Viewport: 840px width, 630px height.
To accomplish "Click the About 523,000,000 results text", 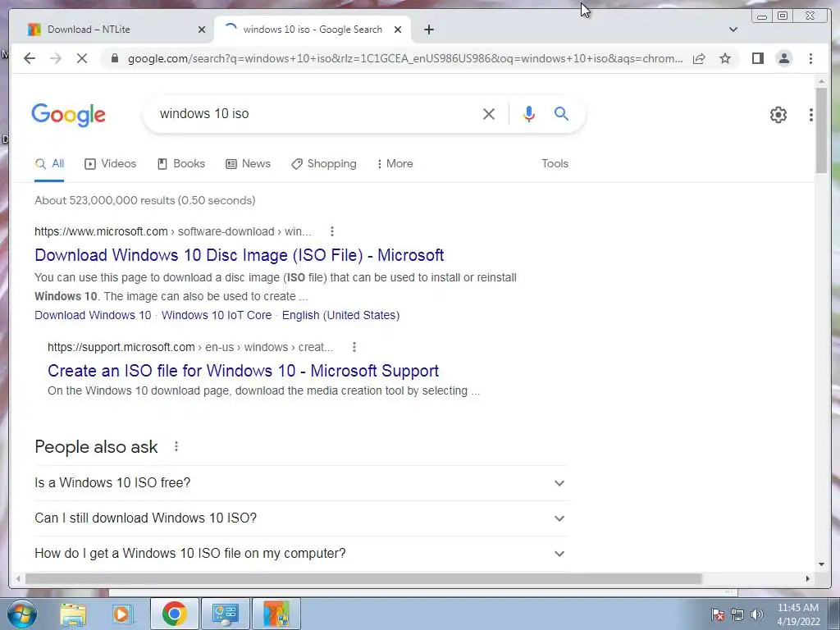I will (x=144, y=200).
